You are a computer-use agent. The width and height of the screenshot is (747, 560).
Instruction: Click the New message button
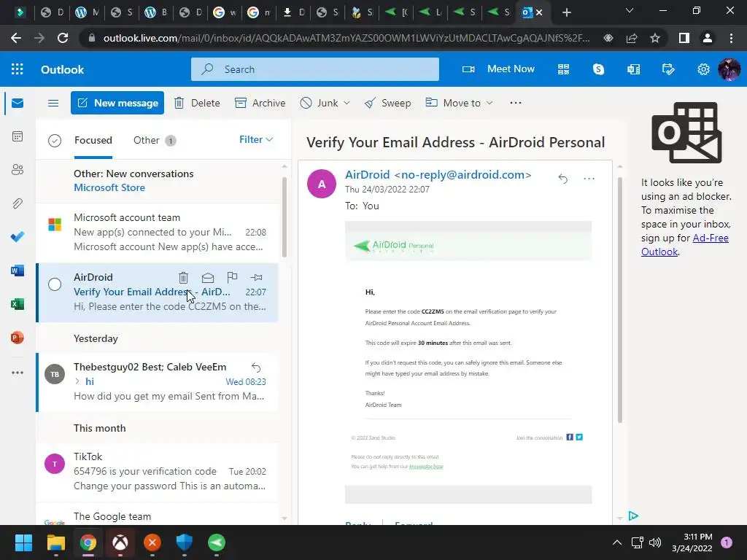point(117,103)
